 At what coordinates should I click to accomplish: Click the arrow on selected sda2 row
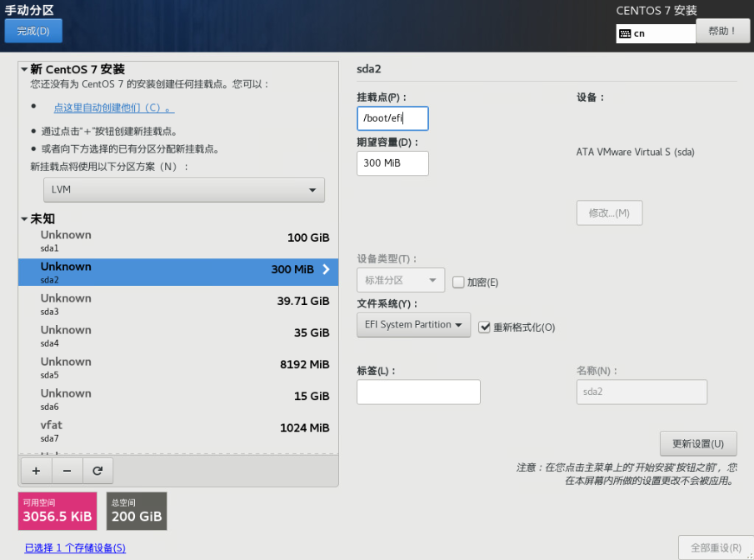tap(326, 270)
